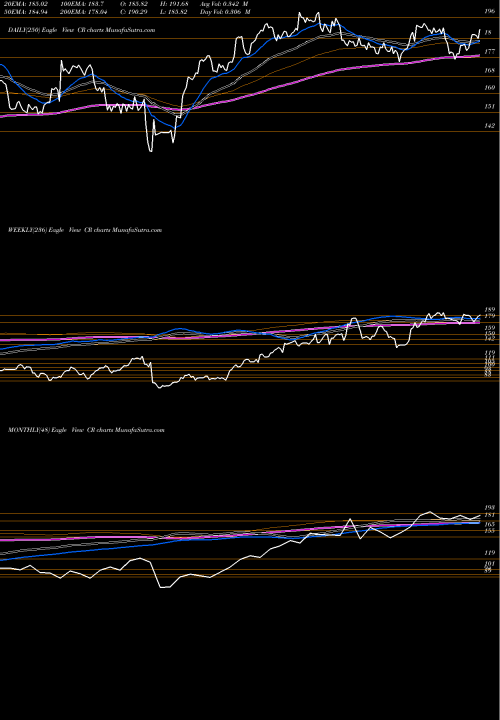Click the 196 price label on daily chart
Viewport: 500px width, 720px height.
(490, 11)
